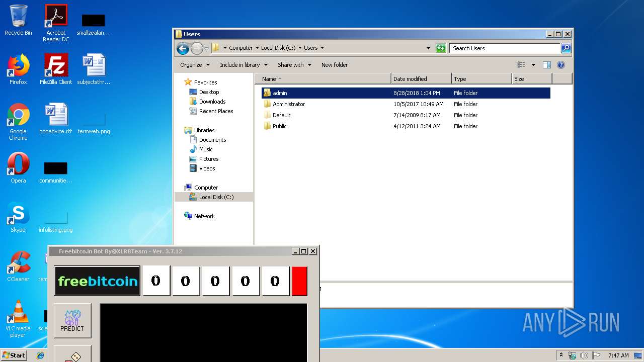
Task: Expand the view options dropdown arrow
Action: tap(533, 65)
